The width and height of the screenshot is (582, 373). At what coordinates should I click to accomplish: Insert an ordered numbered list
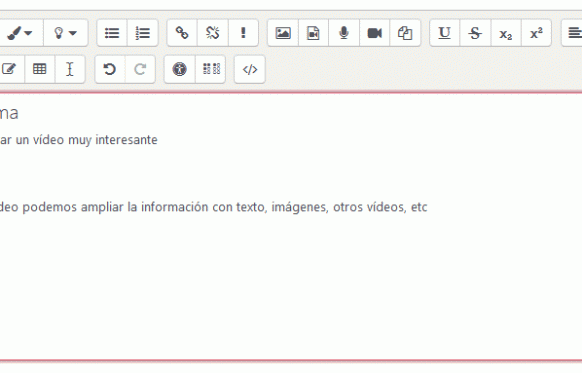click(143, 33)
